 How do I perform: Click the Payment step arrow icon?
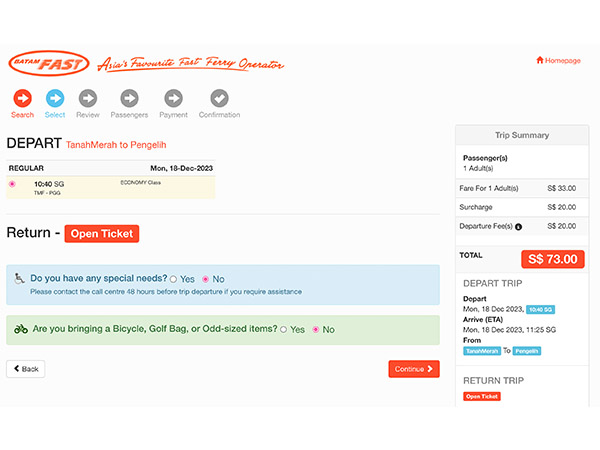[173, 98]
